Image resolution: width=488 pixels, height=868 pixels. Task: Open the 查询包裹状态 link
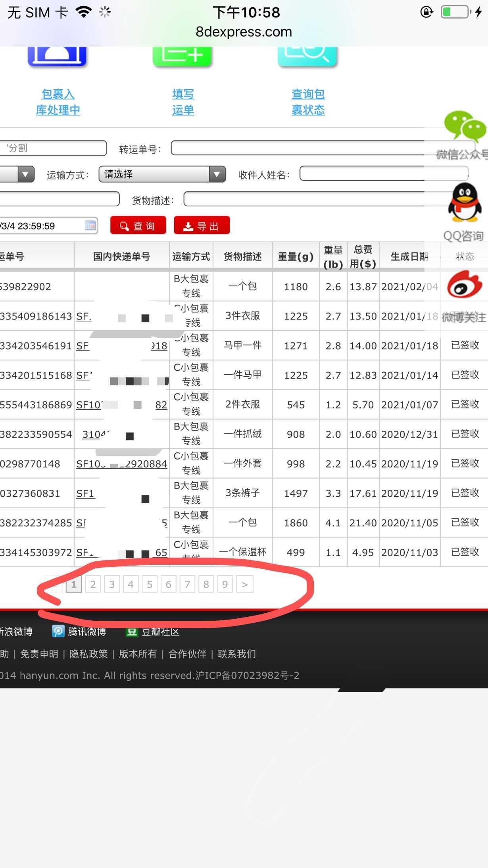308,102
